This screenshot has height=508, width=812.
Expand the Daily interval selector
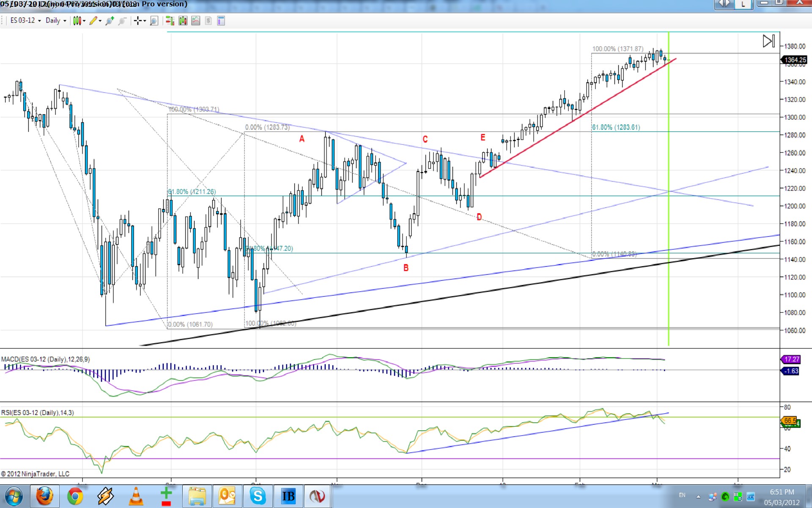(x=56, y=20)
